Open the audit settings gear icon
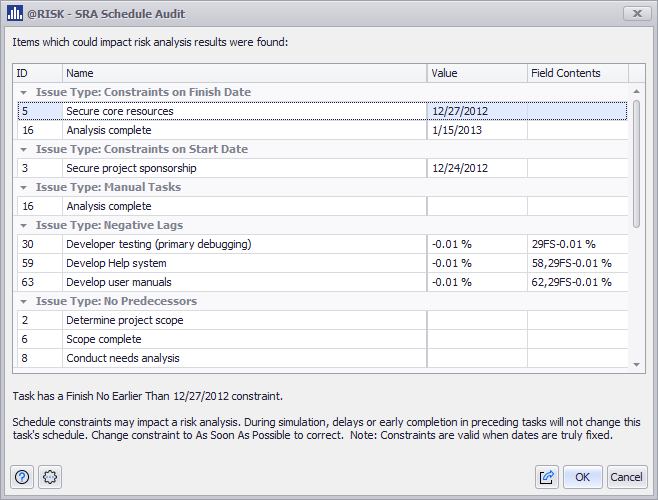Screen dimensions: 658x500 (50, 477)
